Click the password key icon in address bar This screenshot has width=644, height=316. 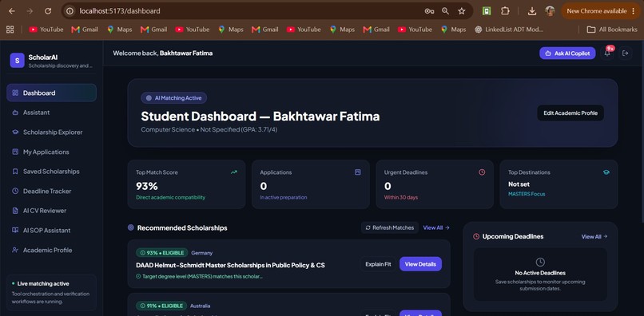tap(429, 11)
